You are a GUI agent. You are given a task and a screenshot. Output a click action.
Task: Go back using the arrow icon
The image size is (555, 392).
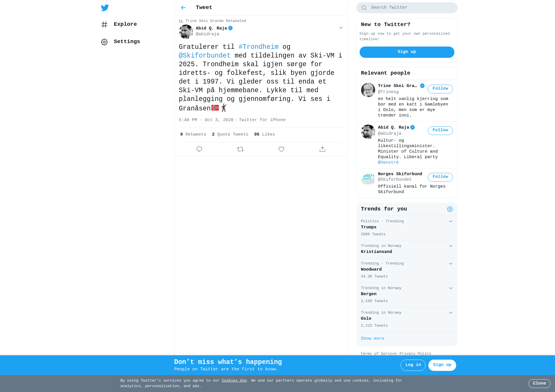[x=183, y=8]
